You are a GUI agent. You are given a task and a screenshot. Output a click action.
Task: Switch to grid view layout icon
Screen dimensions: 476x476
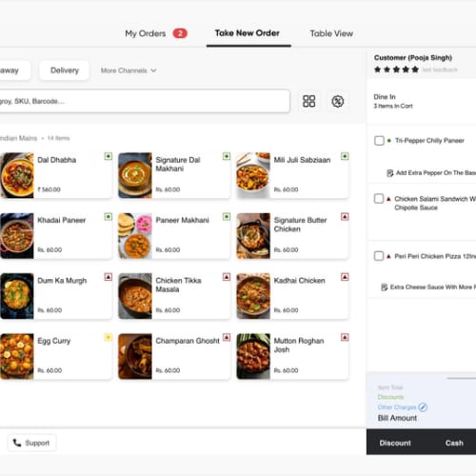pyautogui.click(x=308, y=101)
